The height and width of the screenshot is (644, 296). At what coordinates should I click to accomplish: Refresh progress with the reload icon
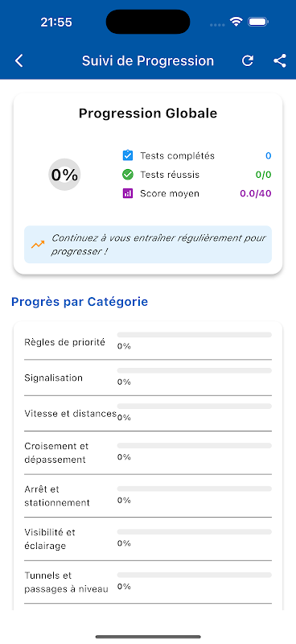247,61
